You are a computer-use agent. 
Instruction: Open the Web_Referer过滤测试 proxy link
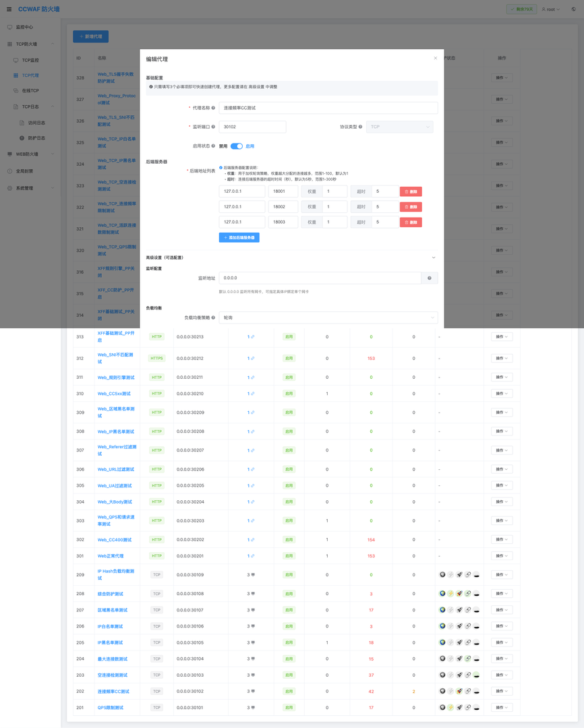(x=117, y=450)
